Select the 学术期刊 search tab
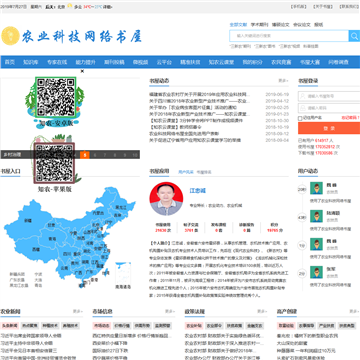 (x=259, y=25)
